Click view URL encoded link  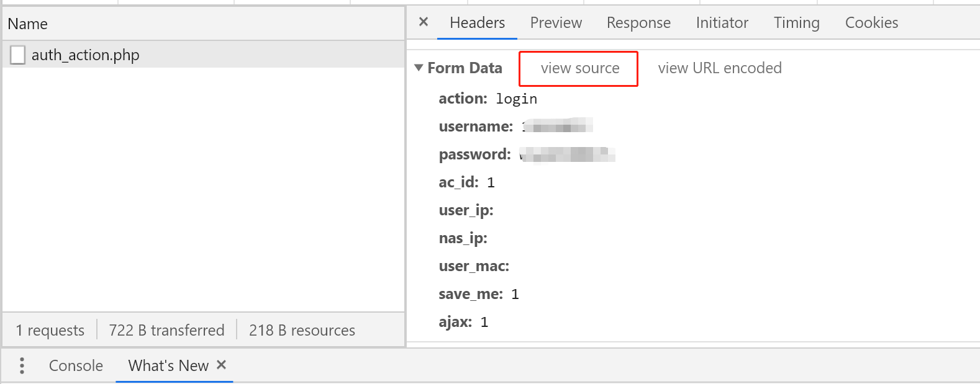tap(720, 68)
